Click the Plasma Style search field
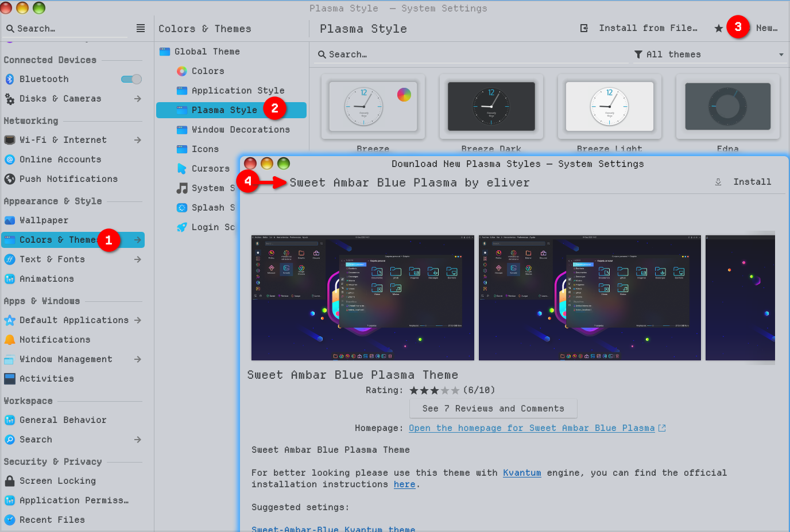 pos(471,55)
